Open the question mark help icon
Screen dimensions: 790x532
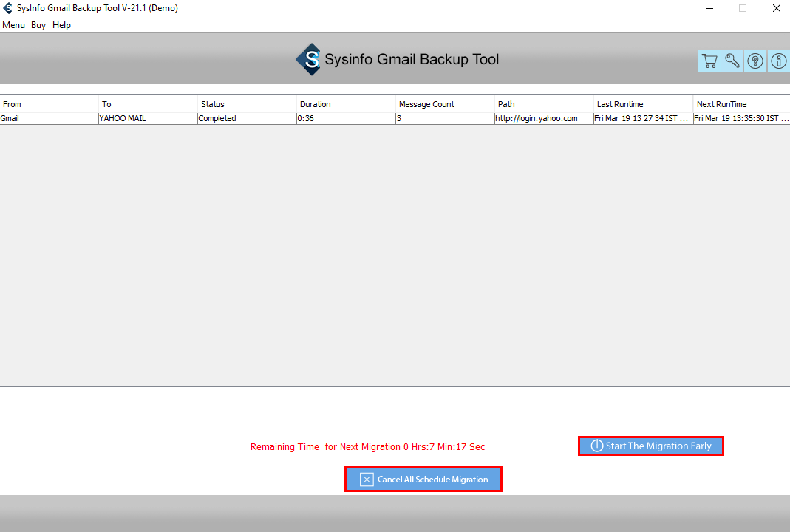coord(755,61)
